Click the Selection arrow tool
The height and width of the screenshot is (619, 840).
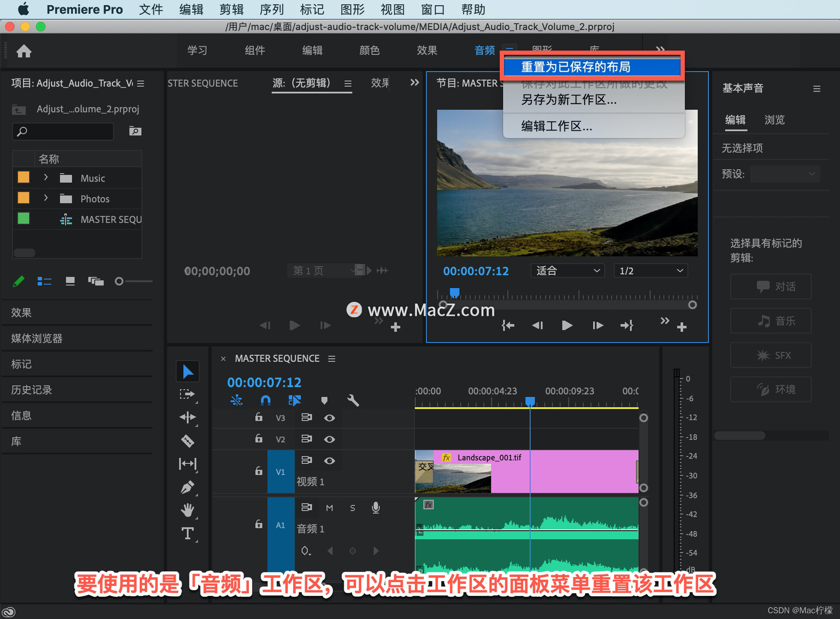click(188, 371)
